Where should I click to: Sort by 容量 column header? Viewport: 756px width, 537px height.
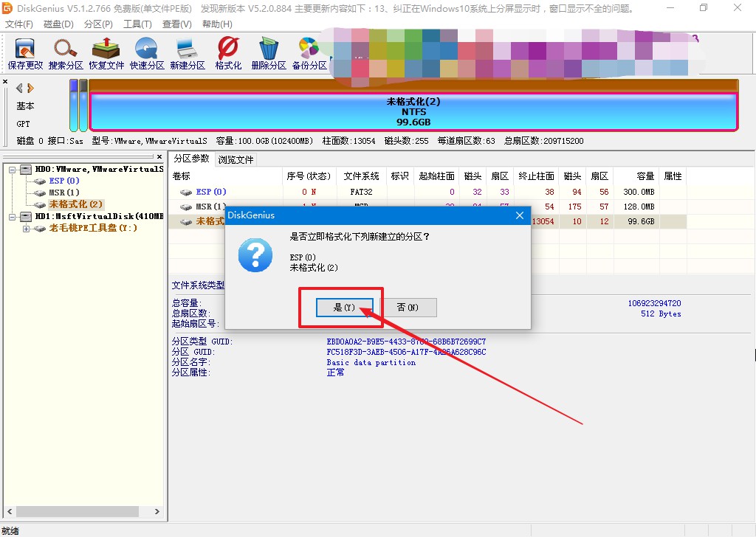coord(636,176)
